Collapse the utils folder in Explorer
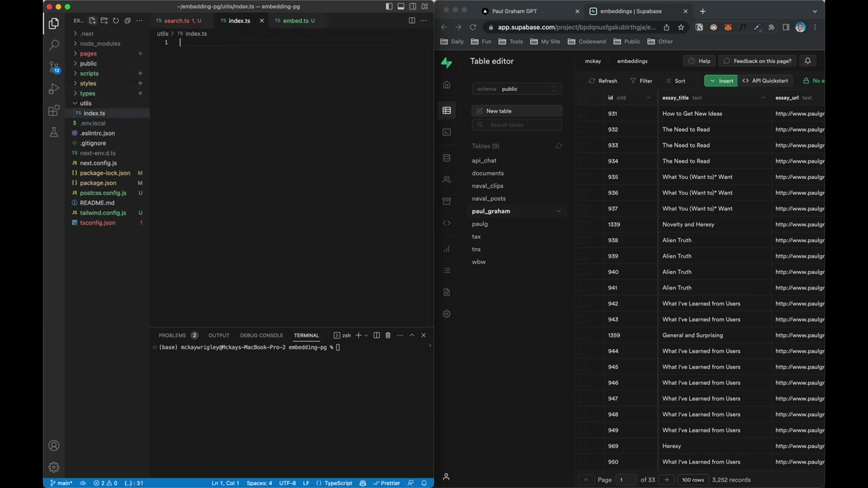The width and height of the screenshot is (868, 488). point(85,103)
